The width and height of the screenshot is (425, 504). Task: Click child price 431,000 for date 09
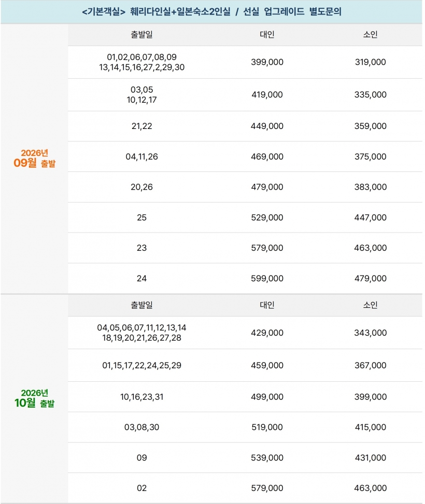(x=370, y=458)
